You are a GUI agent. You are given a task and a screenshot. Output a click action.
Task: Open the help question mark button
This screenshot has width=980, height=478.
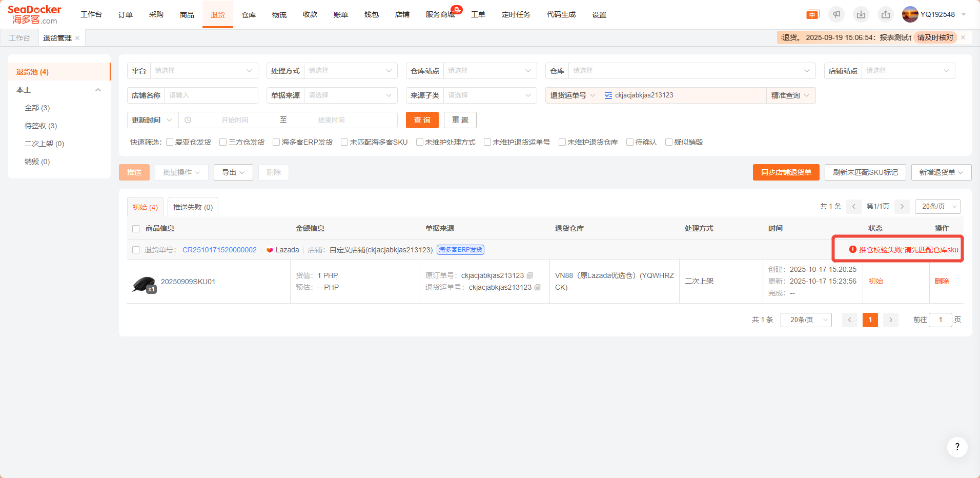point(957,447)
